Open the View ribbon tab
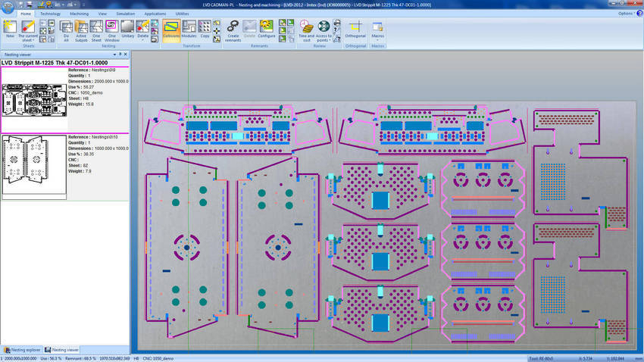 point(102,14)
